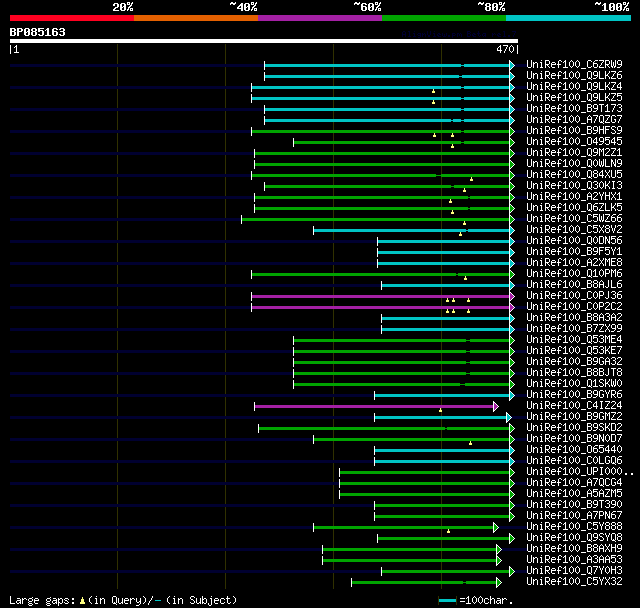
Task: Click the UniRef100_A7PN67 label
Action: 574,516
